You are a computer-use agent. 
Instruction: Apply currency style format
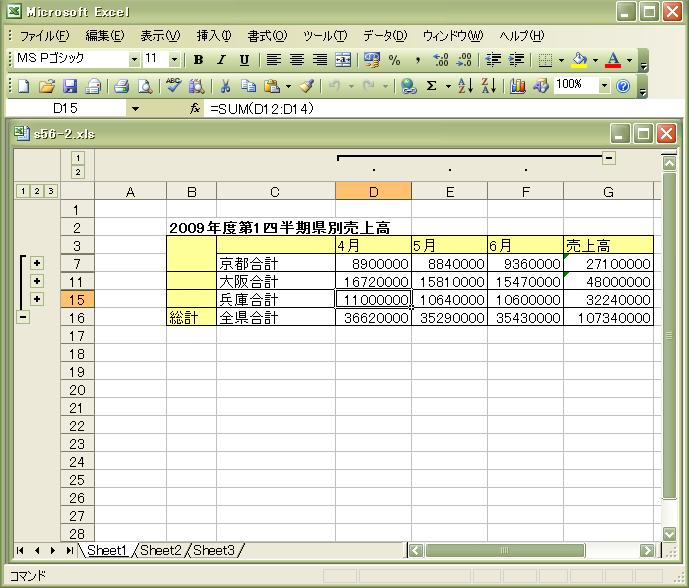(x=371, y=60)
